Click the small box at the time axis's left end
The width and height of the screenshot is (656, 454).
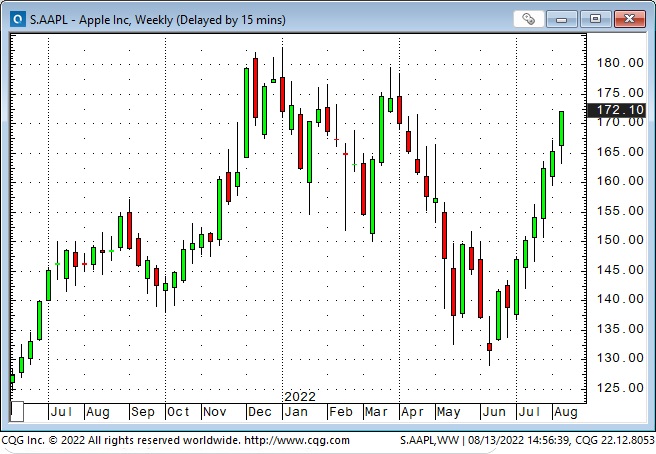[17, 411]
